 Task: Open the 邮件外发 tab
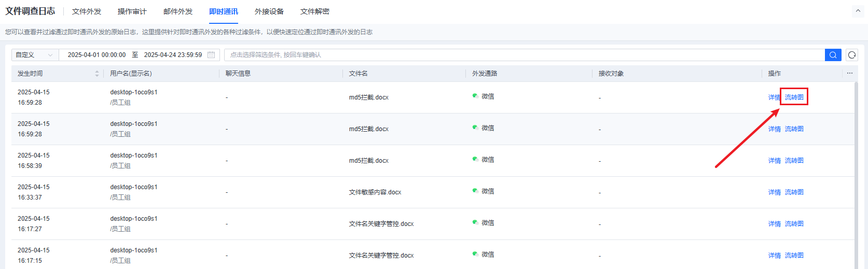tap(178, 11)
